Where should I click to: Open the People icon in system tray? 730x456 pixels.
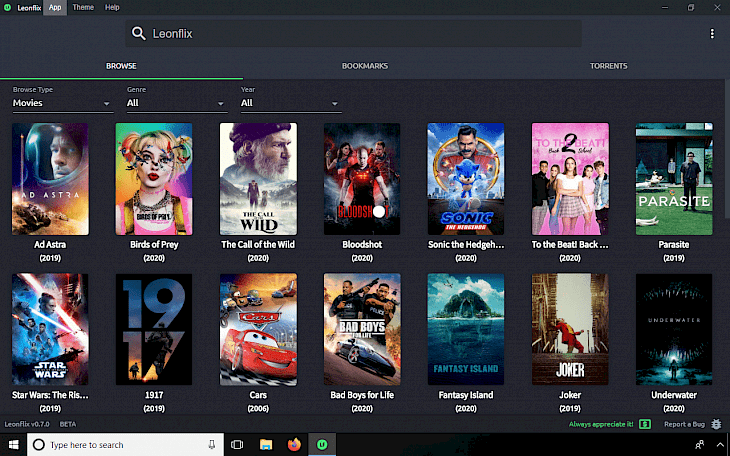point(699,445)
